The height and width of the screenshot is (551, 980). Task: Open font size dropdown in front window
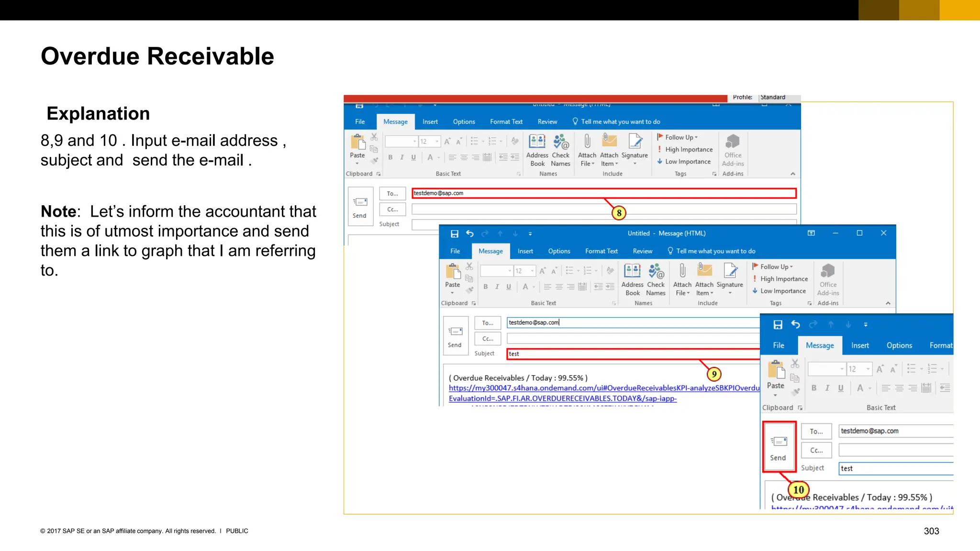(x=868, y=369)
